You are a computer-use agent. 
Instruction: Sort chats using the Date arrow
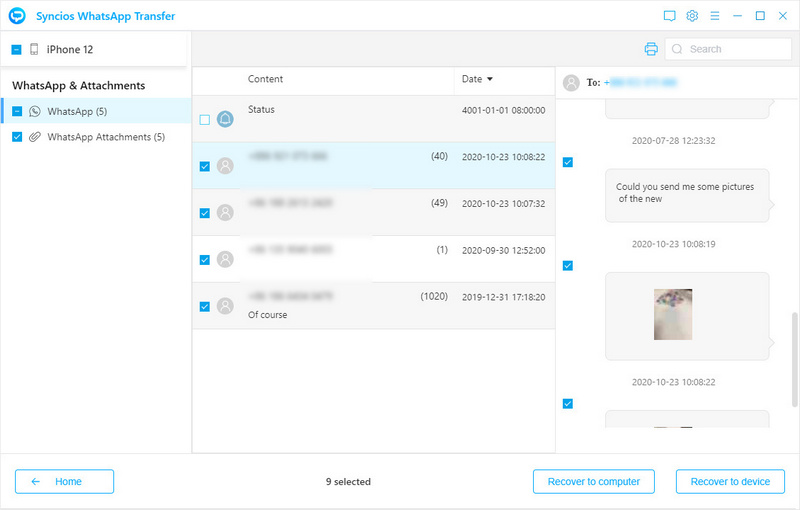tap(490, 79)
